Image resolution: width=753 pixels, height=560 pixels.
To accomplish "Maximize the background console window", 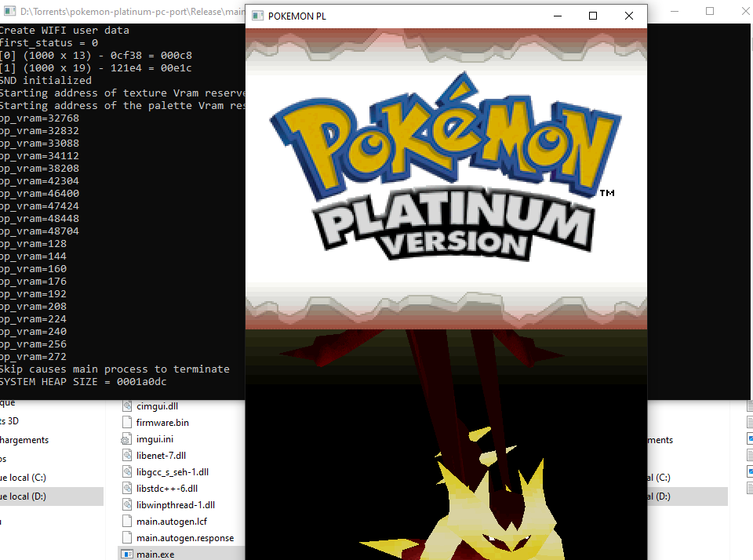I will (x=710, y=11).
